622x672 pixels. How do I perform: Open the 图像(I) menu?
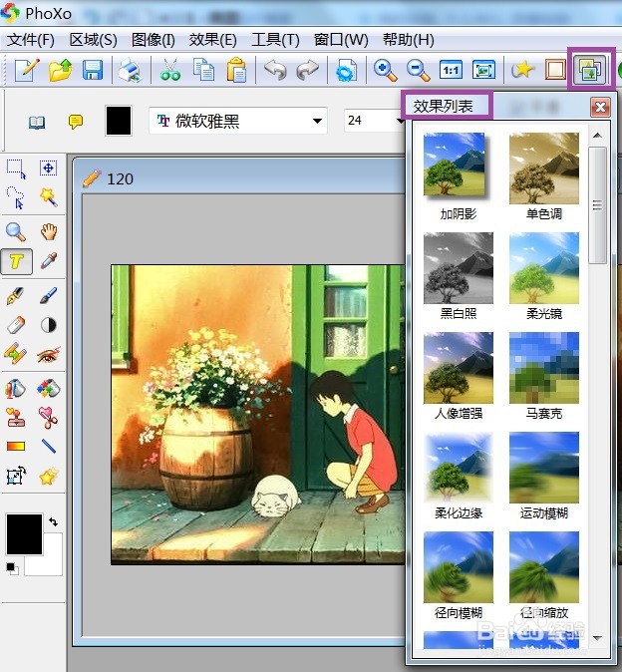(x=153, y=40)
